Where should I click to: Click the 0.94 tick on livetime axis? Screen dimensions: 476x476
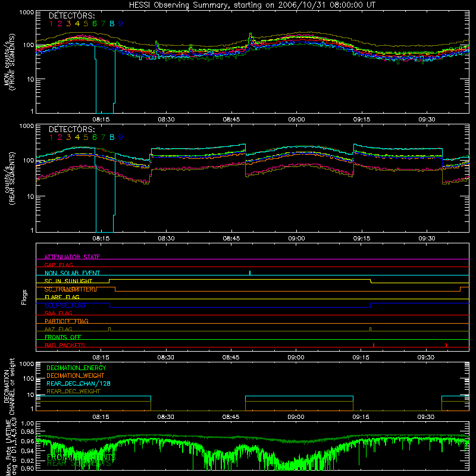tap(27, 450)
